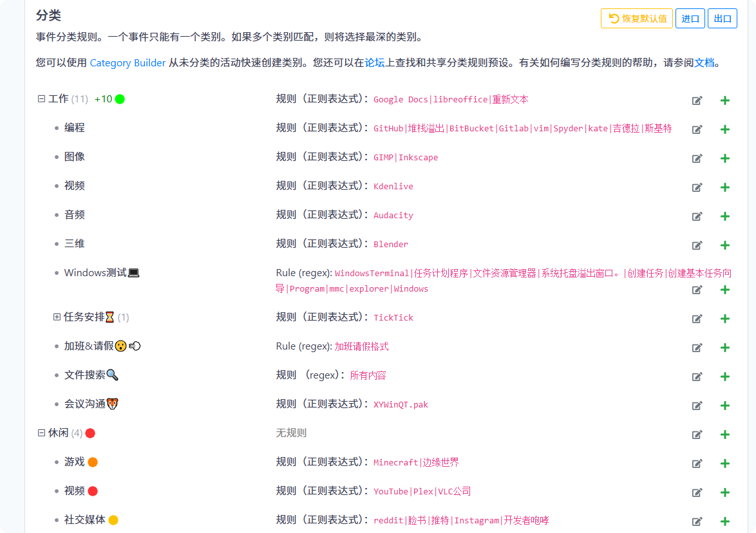Add subcategory under 休闲

[x=724, y=435]
